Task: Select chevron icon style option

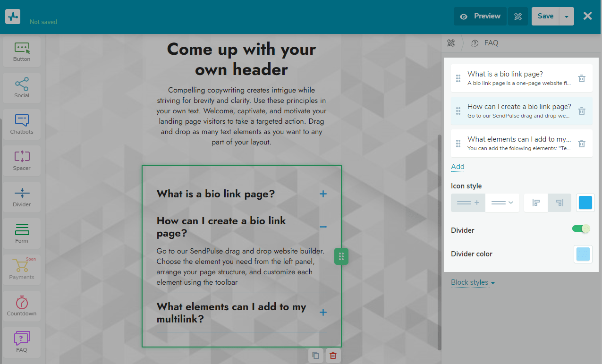Action: [x=502, y=203]
